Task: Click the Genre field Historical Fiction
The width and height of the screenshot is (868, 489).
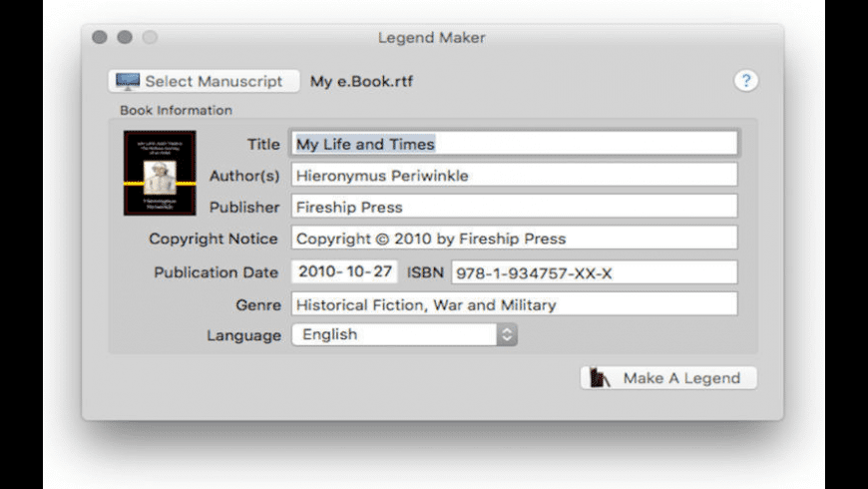Action: click(514, 304)
